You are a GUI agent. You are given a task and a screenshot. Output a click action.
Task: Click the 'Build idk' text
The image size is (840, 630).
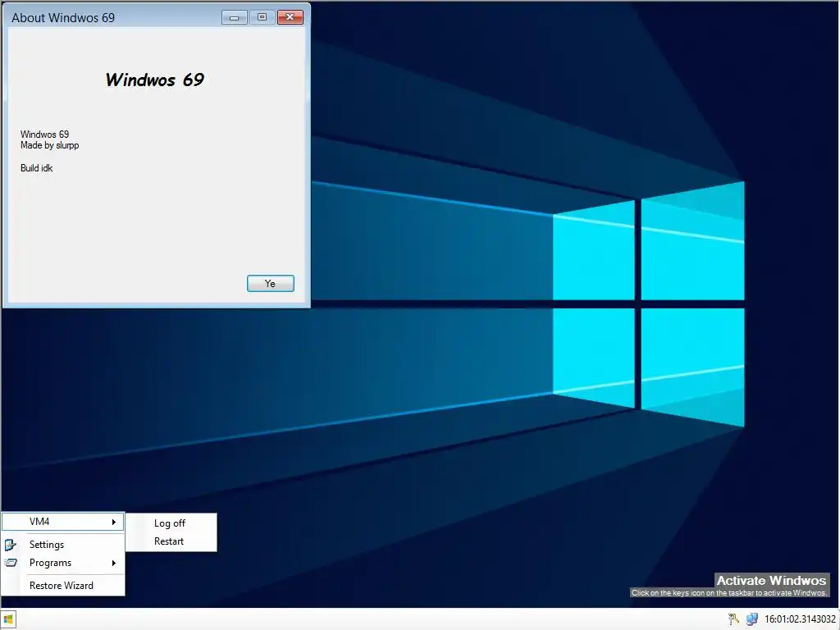pyautogui.click(x=36, y=168)
